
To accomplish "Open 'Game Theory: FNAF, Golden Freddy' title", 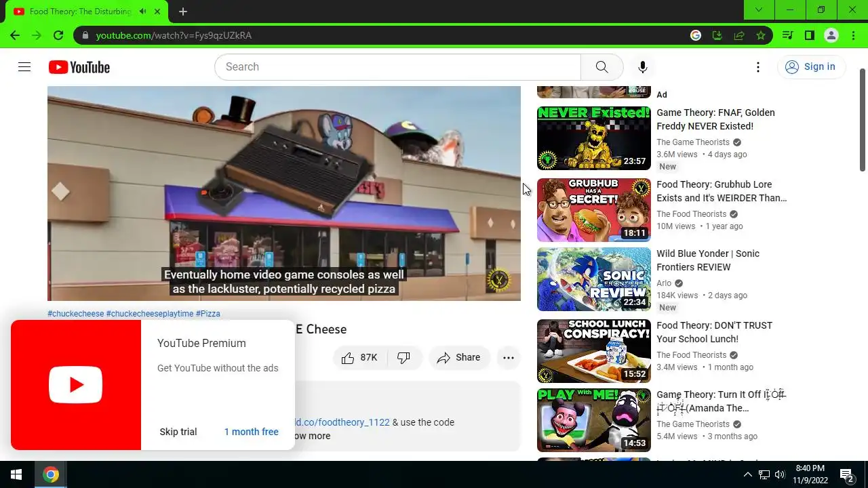I will click(715, 119).
